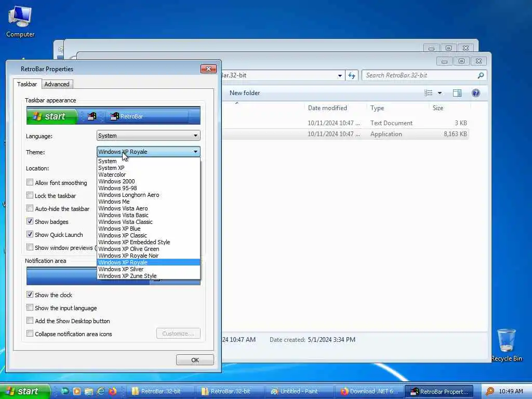This screenshot has width=532, height=399.
Task: Enable Auto-hide the taskbar checkbox
Action: (30, 208)
